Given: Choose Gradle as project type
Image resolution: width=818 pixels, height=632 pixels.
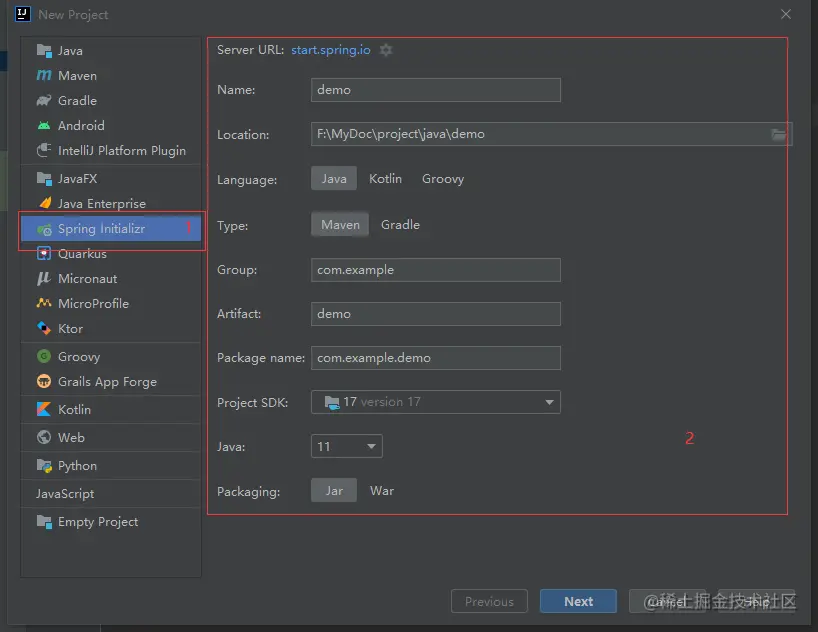Looking at the screenshot, I should 400,224.
